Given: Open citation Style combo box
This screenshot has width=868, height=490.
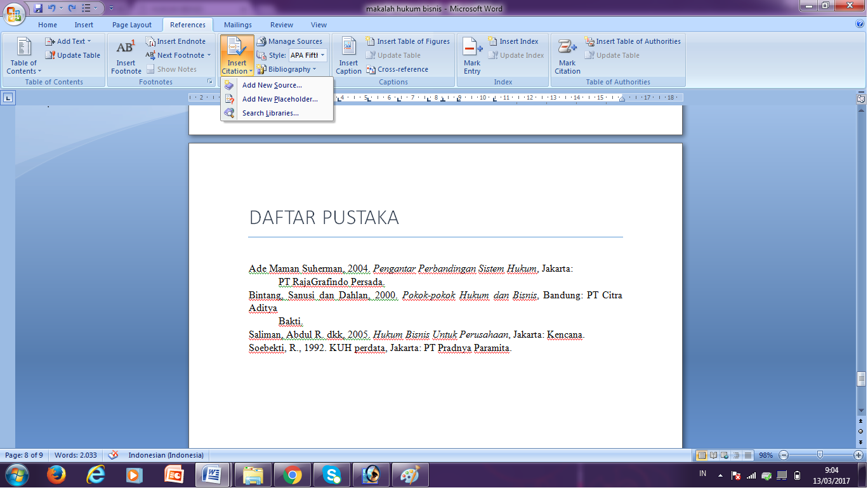Looking at the screenshot, I should click(308, 55).
